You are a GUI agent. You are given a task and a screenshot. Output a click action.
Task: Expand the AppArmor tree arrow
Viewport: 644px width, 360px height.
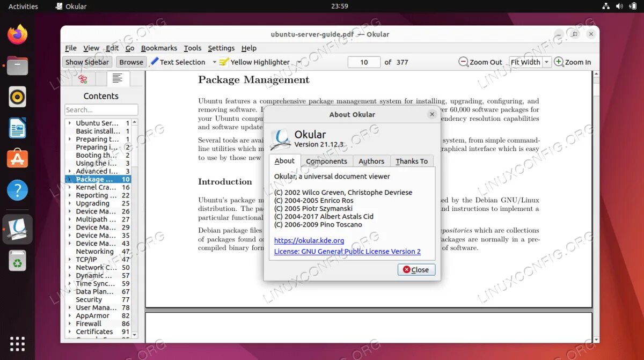pos(70,315)
